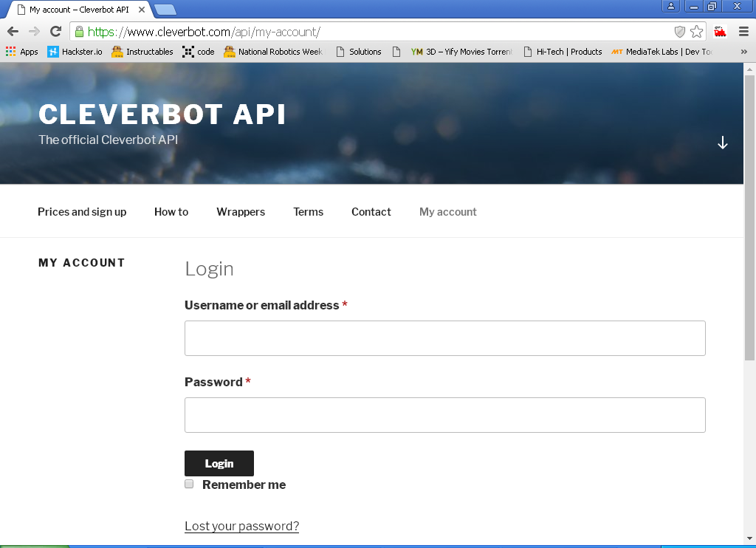This screenshot has height=548, width=756.
Task: Click the green padlock security icon
Action: (x=79, y=32)
